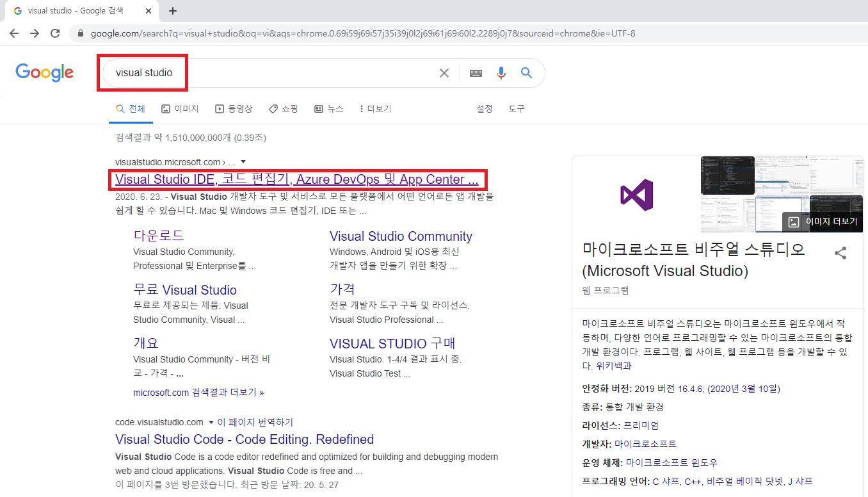Screen dimensions: 868x497
Task: Open the 개요 sitelink
Action: tap(146, 343)
